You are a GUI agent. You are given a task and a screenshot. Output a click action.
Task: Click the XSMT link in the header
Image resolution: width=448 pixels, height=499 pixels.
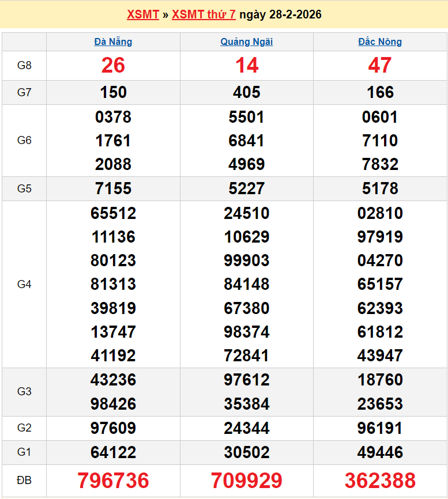142,14
